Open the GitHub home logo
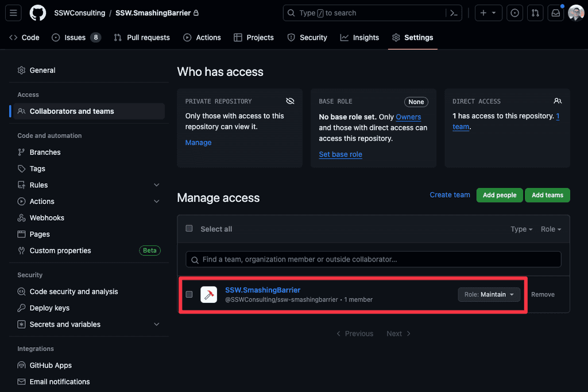The width and height of the screenshot is (588, 392). [x=37, y=13]
